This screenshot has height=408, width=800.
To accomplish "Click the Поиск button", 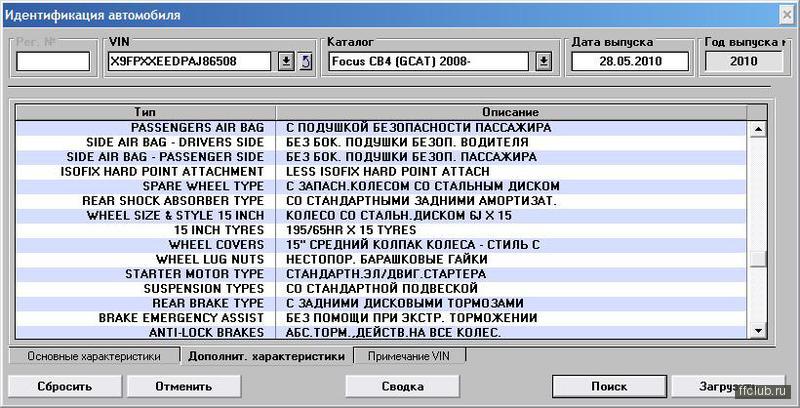I will [609, 387].
